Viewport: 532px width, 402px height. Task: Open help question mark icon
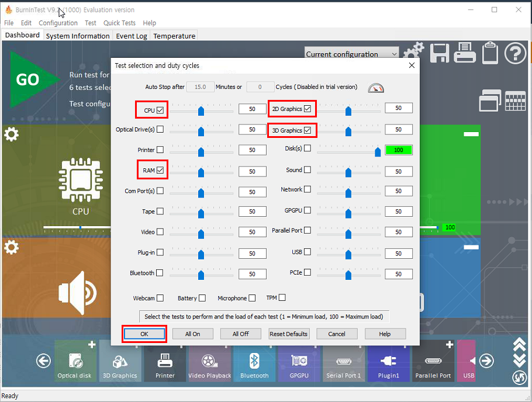coord(515,53)
